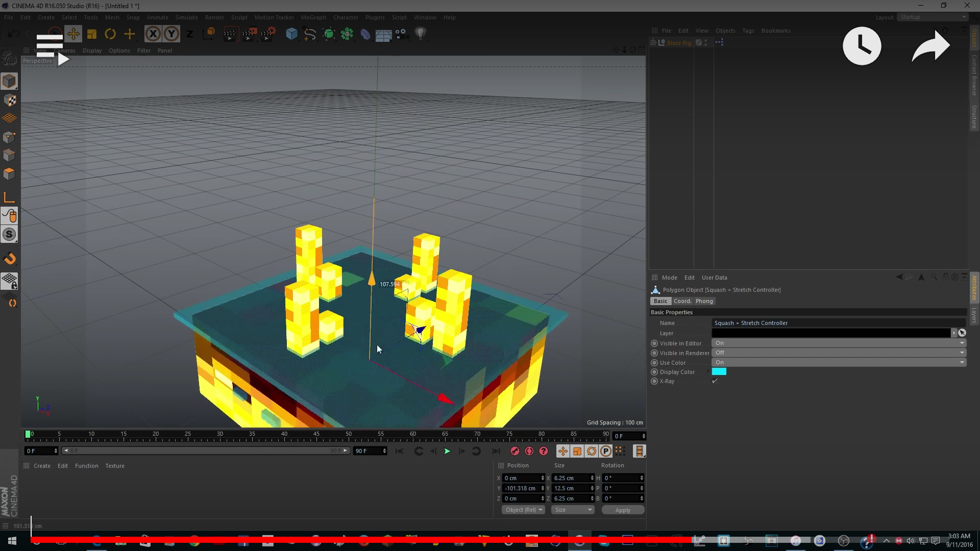Click the Bend deformer icon

[365, 34]
